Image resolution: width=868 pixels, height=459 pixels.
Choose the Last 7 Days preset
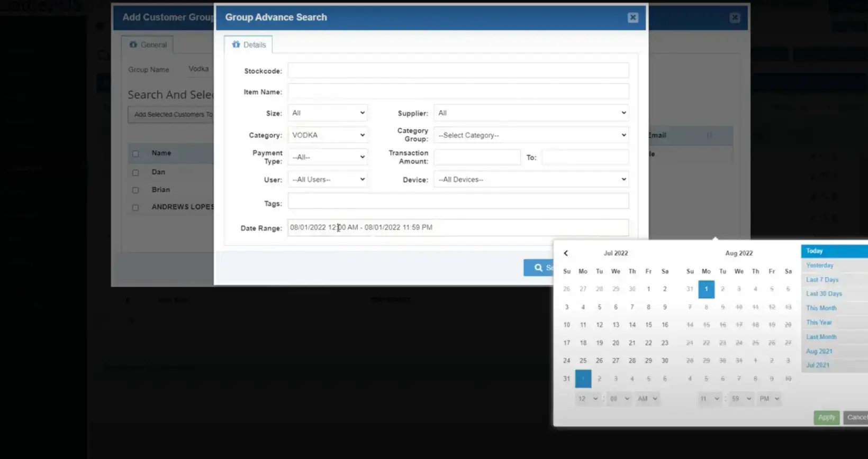(x=822, y=280)
